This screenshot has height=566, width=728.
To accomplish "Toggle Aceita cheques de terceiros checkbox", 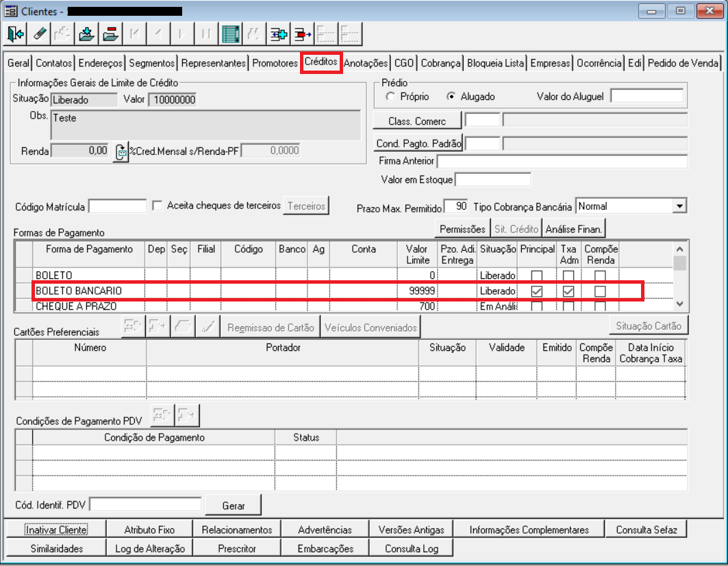I will coord(158,206).
